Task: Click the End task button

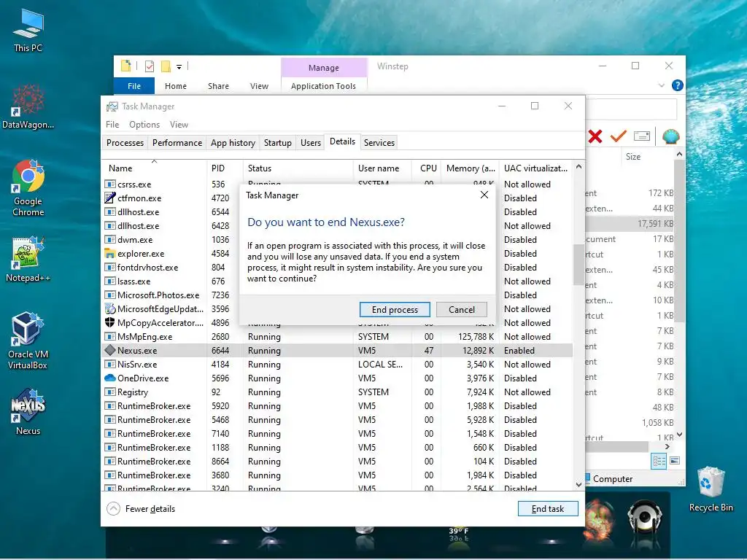Action: (548, 508)
